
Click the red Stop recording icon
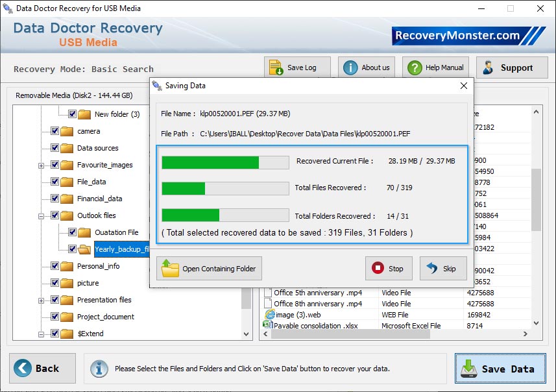[x=378, y=268]
